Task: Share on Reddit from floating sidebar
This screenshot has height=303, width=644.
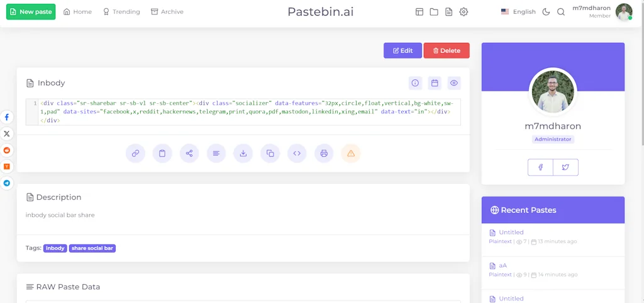Action: 6,150
